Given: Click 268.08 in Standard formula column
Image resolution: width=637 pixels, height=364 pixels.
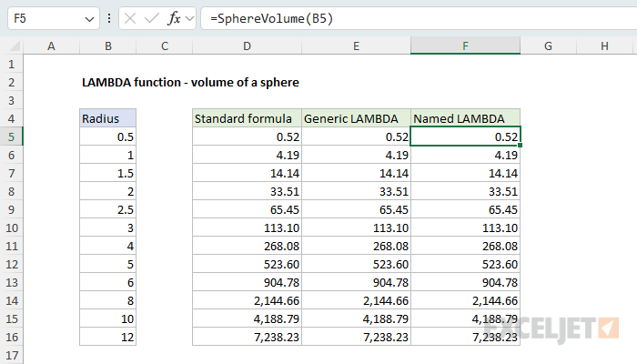Looking at the screenshot, I should [247, 247].
